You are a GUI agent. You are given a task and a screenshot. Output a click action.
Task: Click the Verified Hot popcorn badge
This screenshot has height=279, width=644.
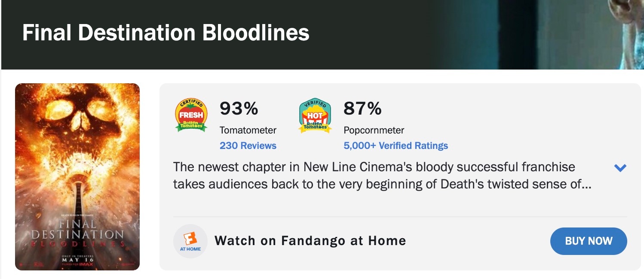point(315,115)
